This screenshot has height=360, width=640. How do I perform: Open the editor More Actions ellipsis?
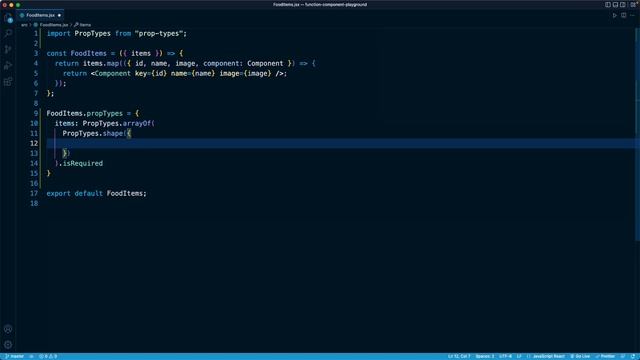pyautogui.click(x=632, y=16)
